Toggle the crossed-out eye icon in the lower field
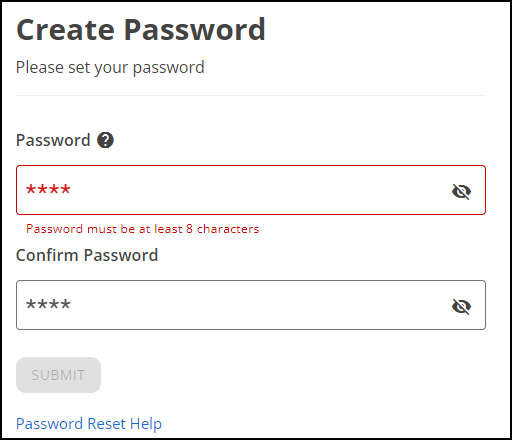This screenshot has height=440, width=512. (x=461, y=306)
